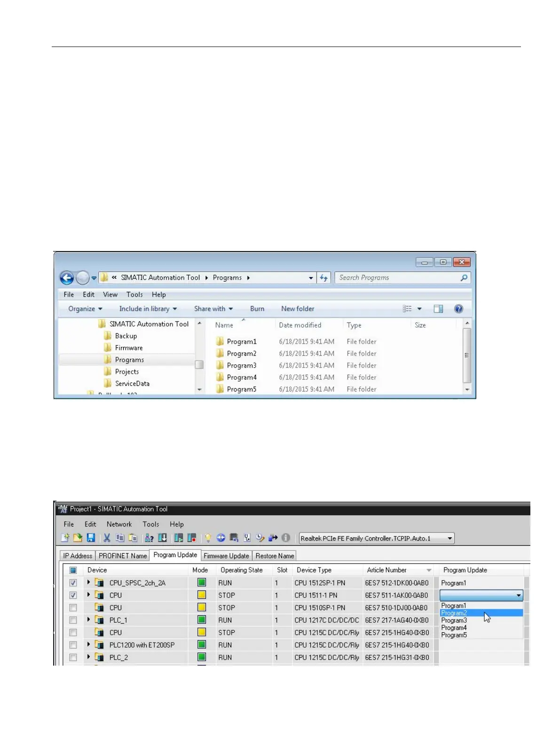
Task: Open the Tools menu in SIMATIC Automation Tool
Action: 151,524
